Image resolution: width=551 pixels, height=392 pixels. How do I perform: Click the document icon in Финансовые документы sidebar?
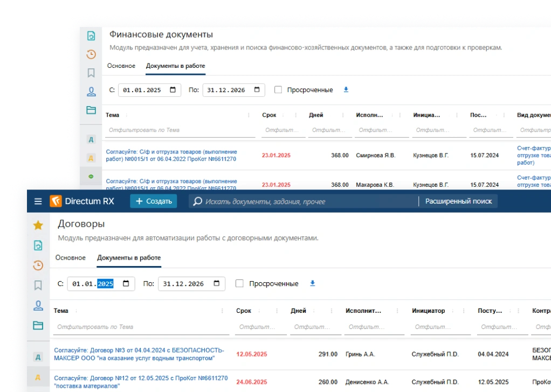(91, 36)
